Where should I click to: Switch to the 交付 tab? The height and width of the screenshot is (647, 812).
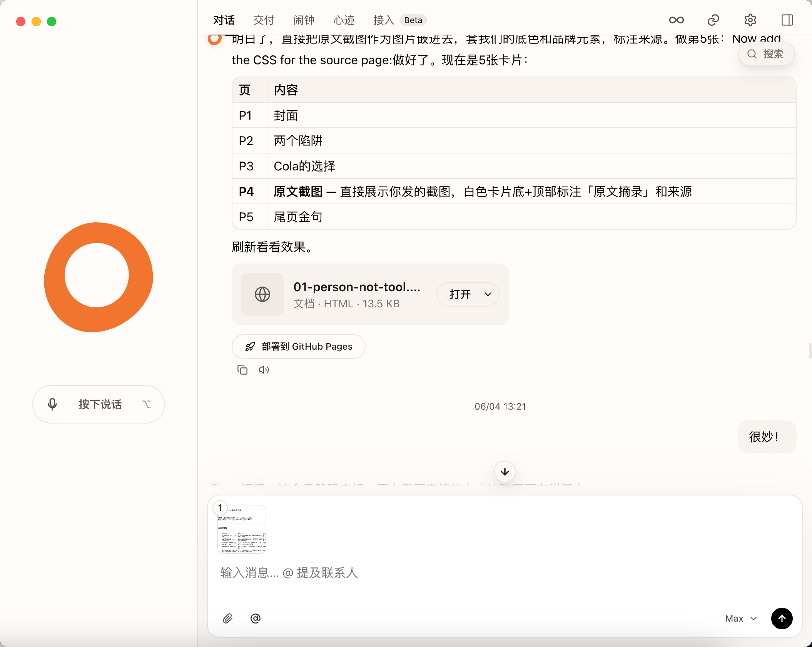(264, 20)
